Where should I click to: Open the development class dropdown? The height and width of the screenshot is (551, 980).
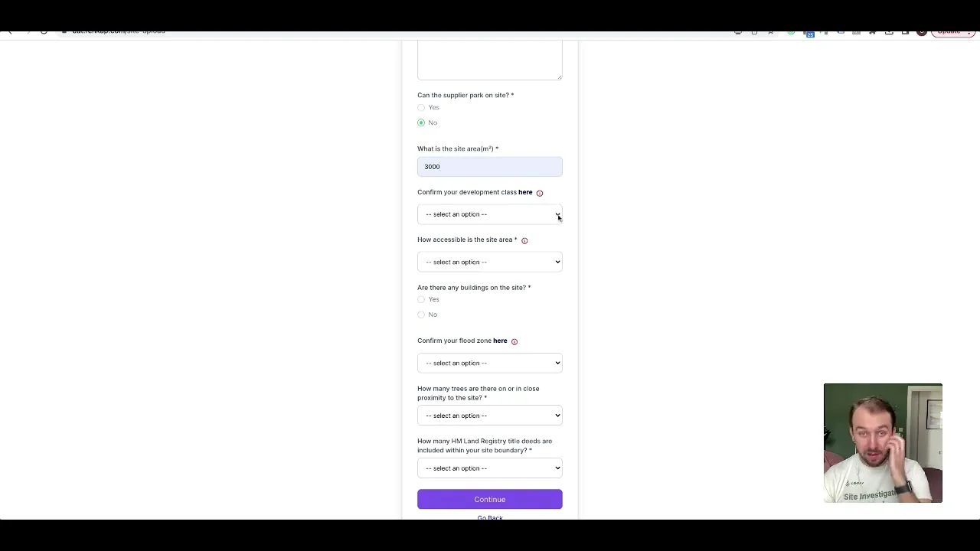490,214
